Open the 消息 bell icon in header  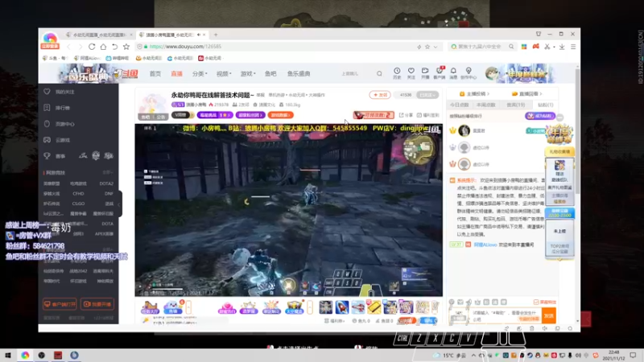pos(453,73)
